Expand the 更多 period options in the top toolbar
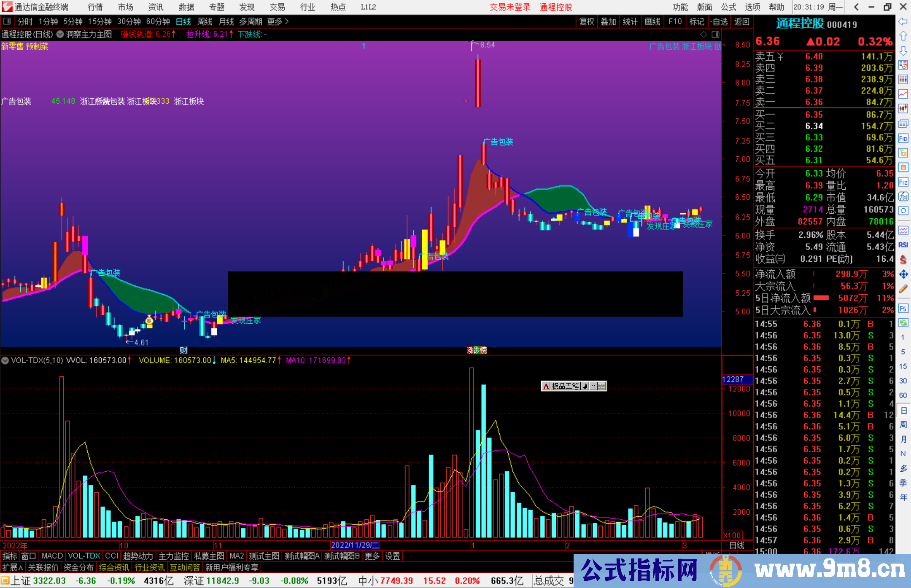The height and width of the screenshot is (588, 911). pyautogui.click(x=278, y=21)
